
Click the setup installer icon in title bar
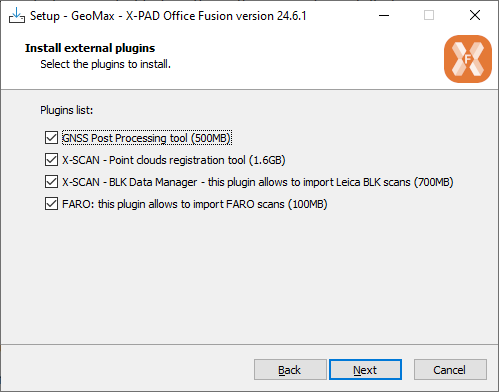[17, 15]
